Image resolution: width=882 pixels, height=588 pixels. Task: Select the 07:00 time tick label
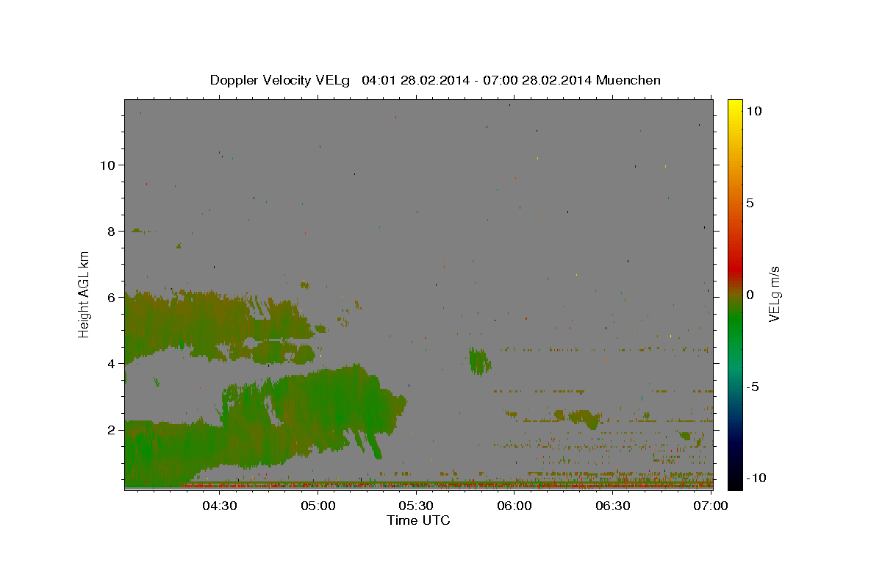(711, 506)
